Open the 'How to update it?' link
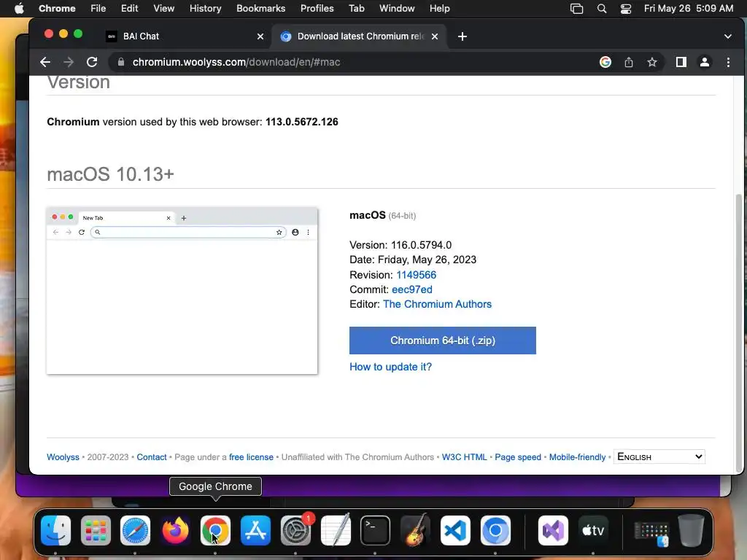 (x=391, y=367)
